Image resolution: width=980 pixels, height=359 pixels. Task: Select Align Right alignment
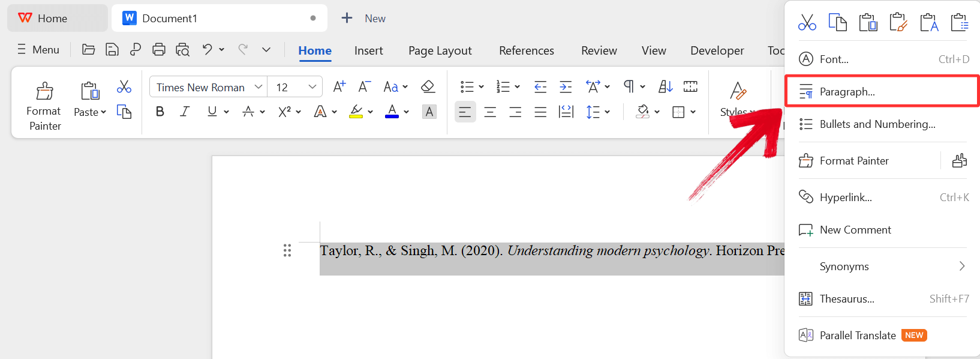[x=515, y=112]
